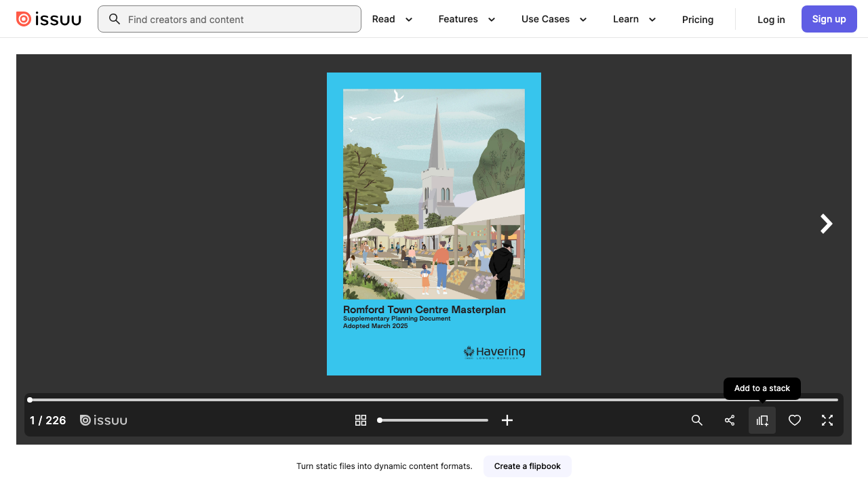
Task: Click the Log in link
Action: (x=771, y=20)
